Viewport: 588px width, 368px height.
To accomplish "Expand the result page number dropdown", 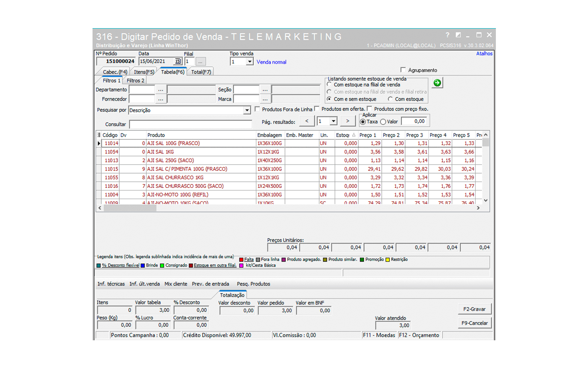I will pos(333,122).
